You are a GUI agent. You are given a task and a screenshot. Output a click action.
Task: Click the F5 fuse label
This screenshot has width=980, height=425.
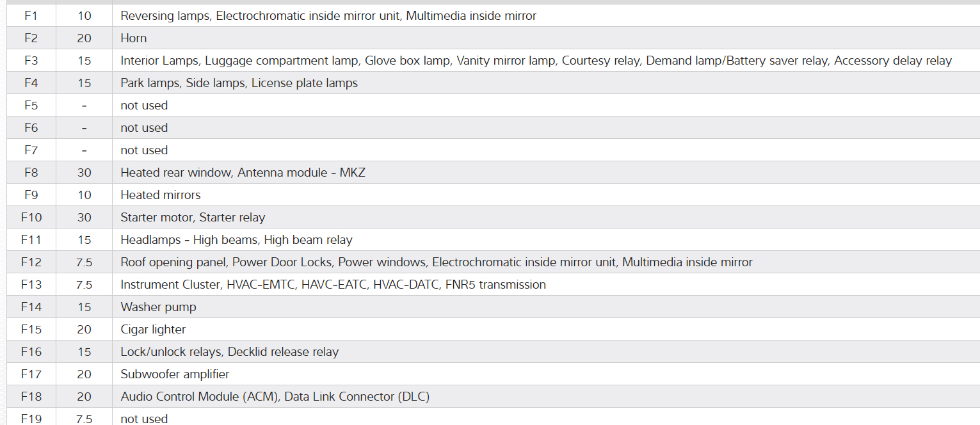coord(31,106)
